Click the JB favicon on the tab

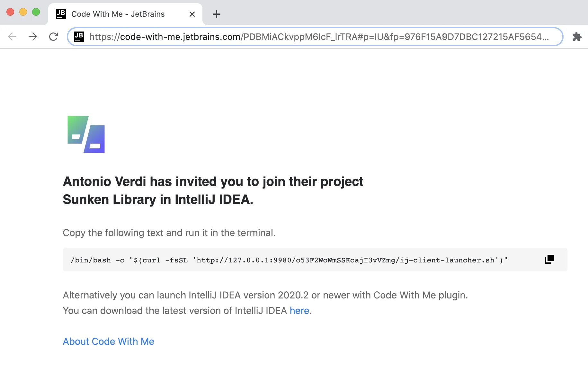(x=61, y=14)
